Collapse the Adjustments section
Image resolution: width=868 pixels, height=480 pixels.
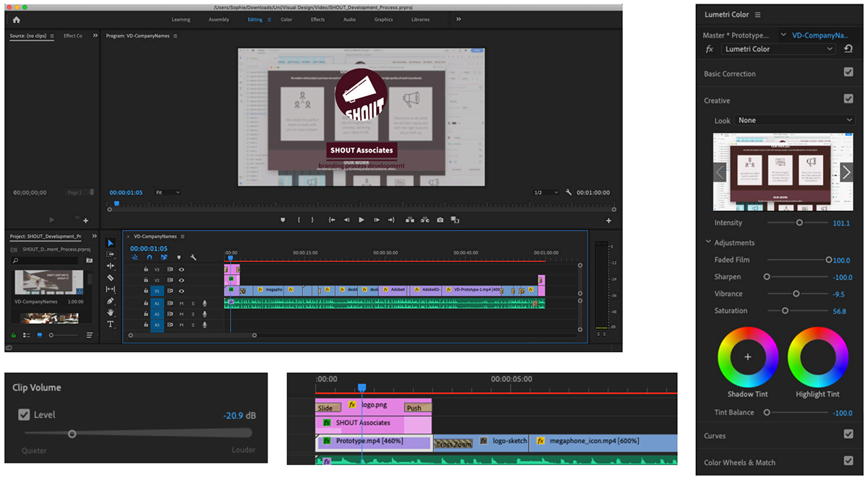tap(707, 243)
